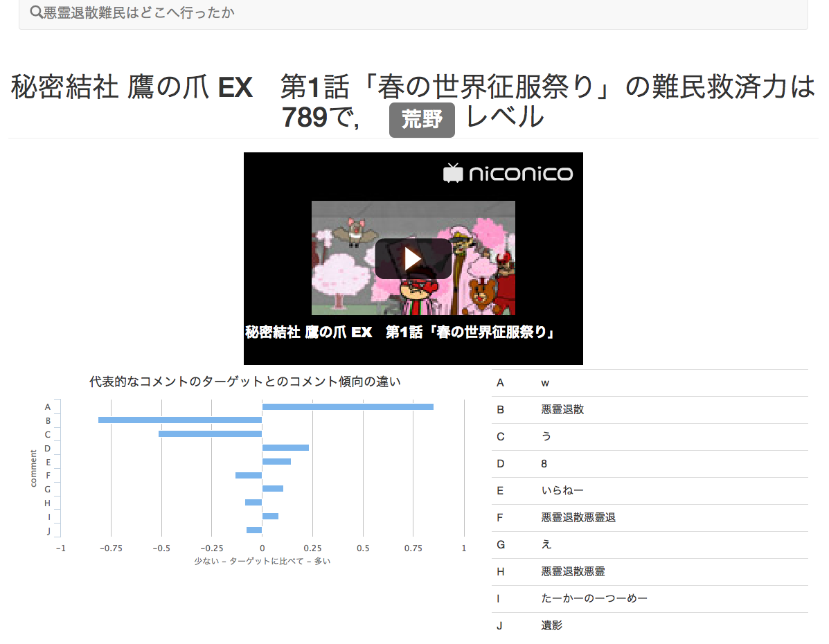The height and width of the screenshot is (644, 829).
Task: Click the x-axis label 少ない – ターゲットに比べて – 多い
Action: pyautogui.click(x=262, y=561)
